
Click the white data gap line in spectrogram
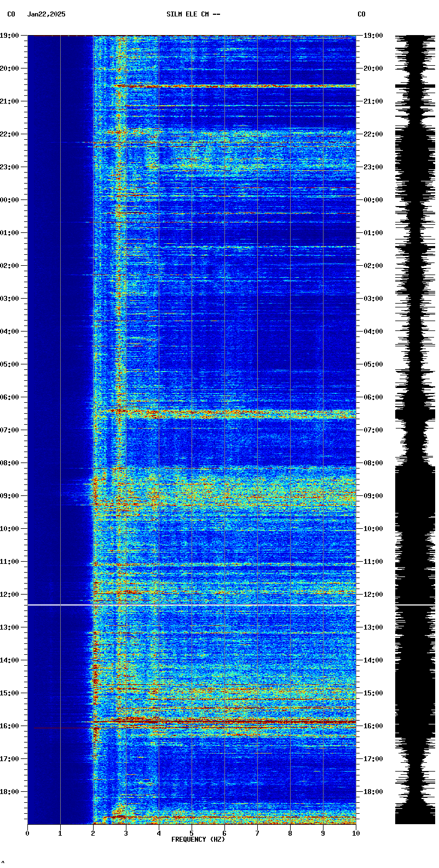pos(192,605)
